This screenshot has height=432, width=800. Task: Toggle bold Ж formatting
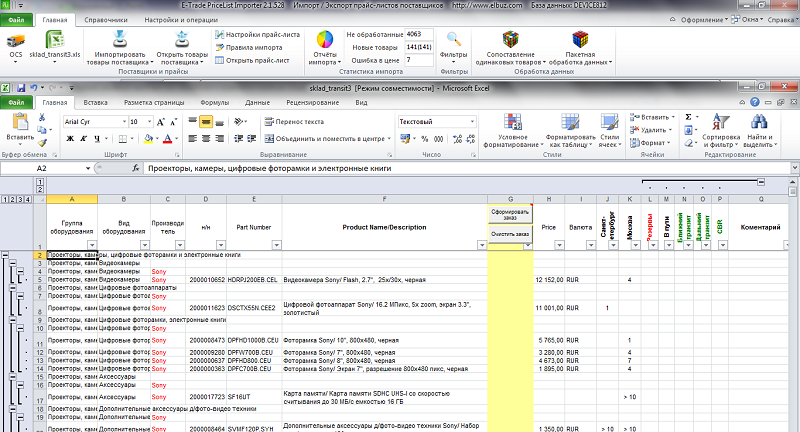point(70,139)
